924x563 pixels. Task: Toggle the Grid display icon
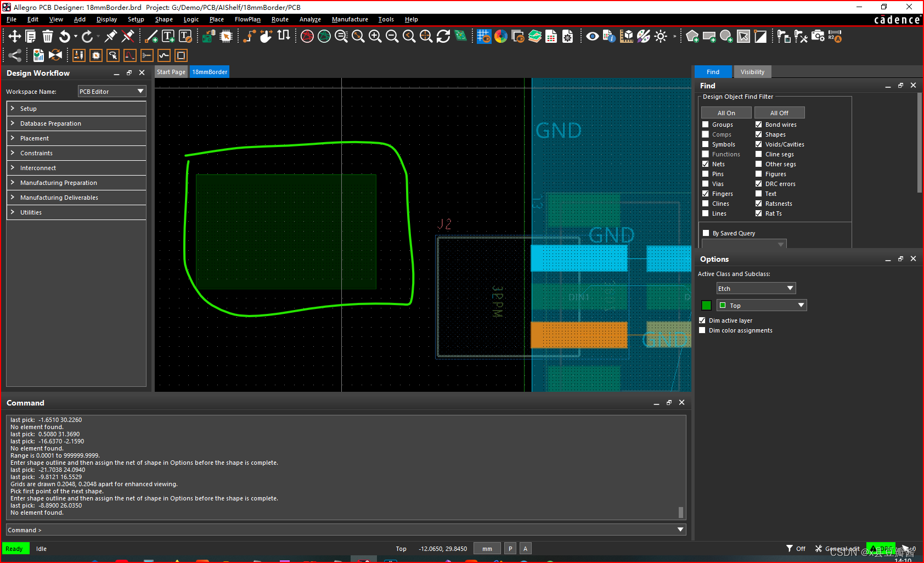click(x=484, y=36)
